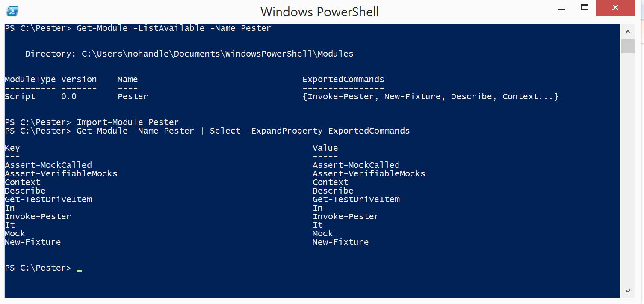This screenshot has width=644, height=304.
Task: Click the empty scrollbar track below the thumb
Action: [x=627, y=171]
